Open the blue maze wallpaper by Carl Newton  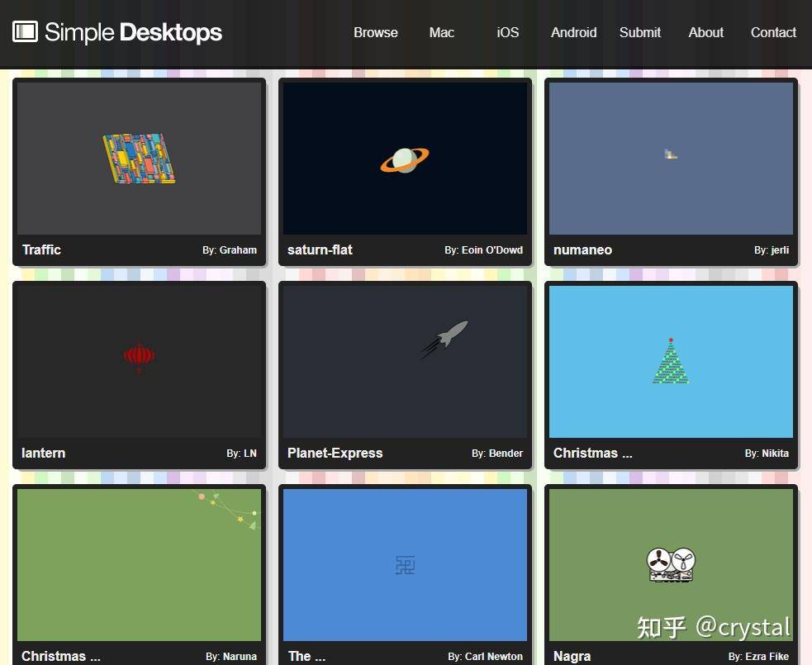click(x=405, y=565)
